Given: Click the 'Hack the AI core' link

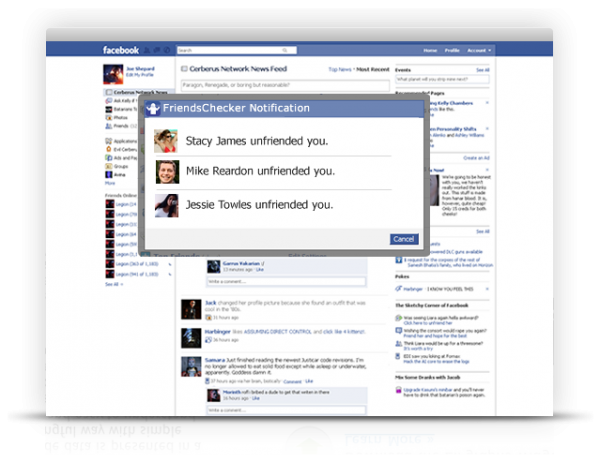Looking at the screenshot, I should pyautogui.click(x=436, y=362).
